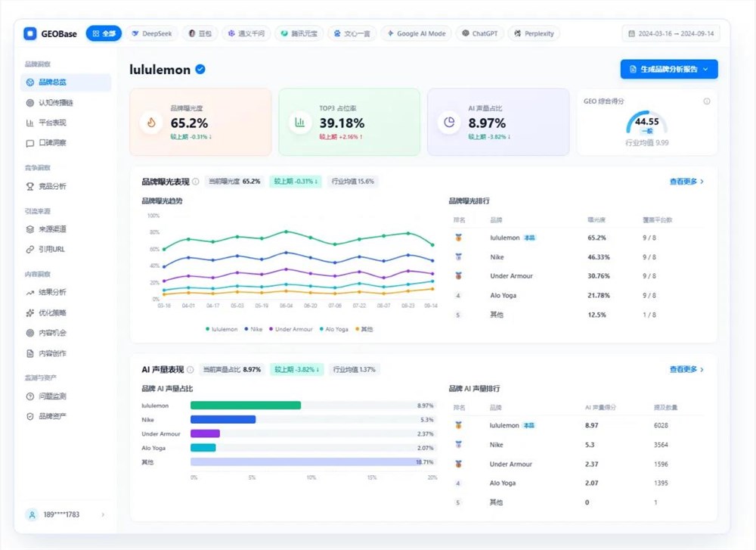Image resolution: width=756 pixels, height=550 pixels.
Task: Expand the account menu chevron beside 189****1783
Action: pos(103,514)
